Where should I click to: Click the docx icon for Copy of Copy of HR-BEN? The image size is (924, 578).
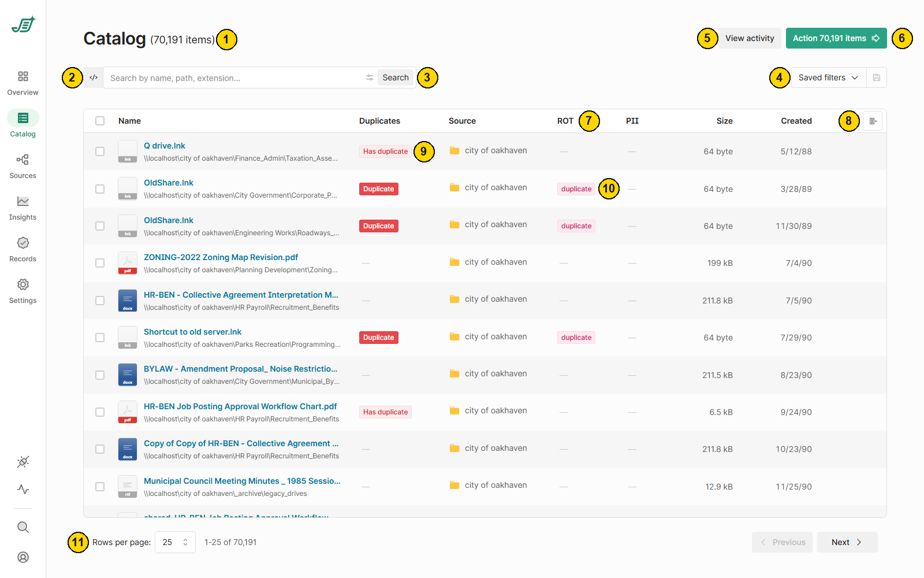point(128,449)
